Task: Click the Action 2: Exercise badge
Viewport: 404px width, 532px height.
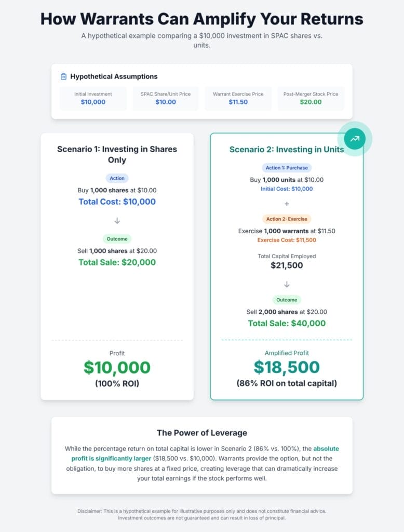Action: pos(287,219)
